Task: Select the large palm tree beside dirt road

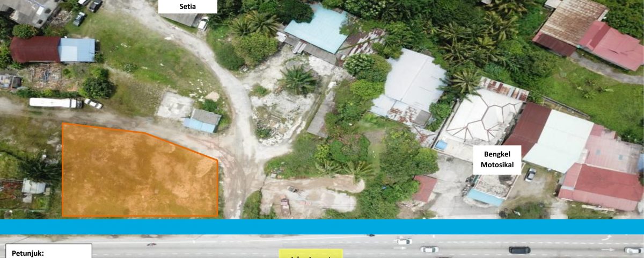Action: tap(298, 80)
